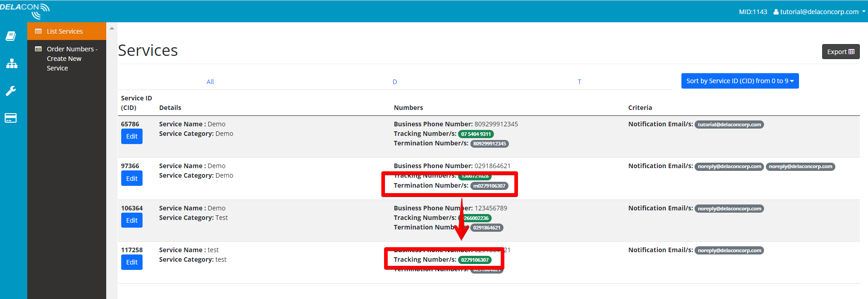This screenshot has height=299, width=868.
Task: Click the Services page heading
Action: (148, 50)
